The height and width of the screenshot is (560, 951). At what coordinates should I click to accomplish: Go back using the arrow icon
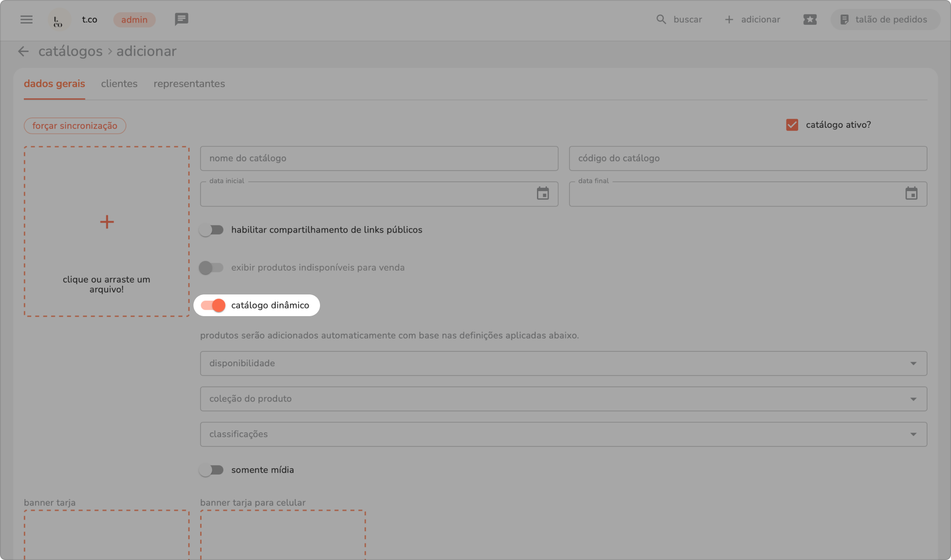(23, 51)
